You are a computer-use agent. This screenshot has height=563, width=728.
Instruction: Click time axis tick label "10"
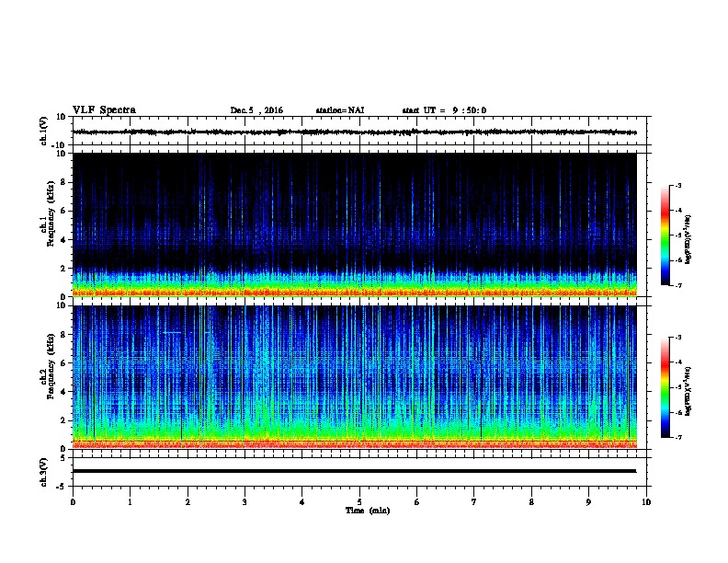pyautogui.click(x=646, y=502)
